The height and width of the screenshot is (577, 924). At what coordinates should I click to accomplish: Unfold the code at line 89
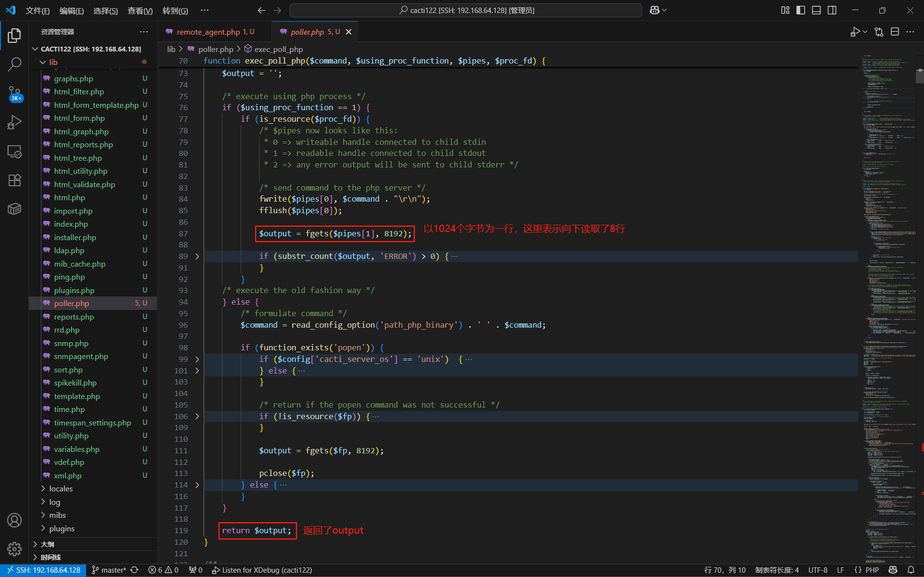coord(197,256)
